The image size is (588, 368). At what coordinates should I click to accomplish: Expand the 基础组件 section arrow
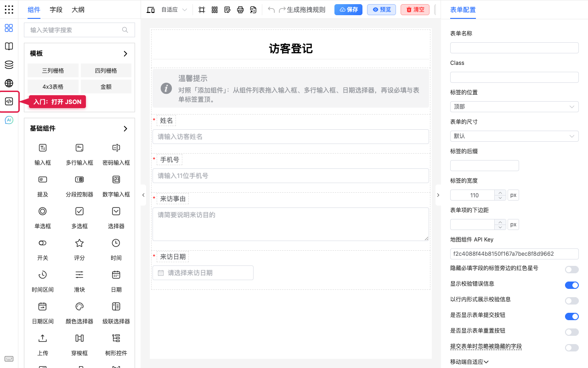pos(125,129)
